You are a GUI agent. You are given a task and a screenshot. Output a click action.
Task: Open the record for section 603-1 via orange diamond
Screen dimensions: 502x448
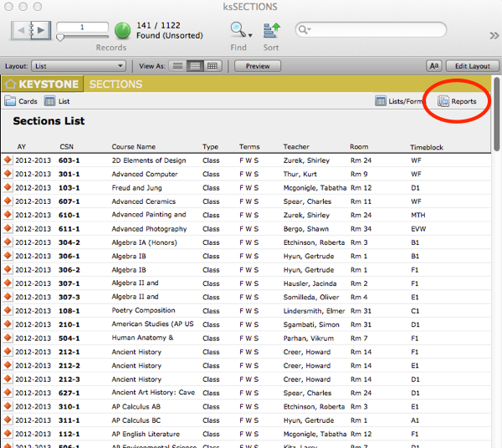click(8, 160)
